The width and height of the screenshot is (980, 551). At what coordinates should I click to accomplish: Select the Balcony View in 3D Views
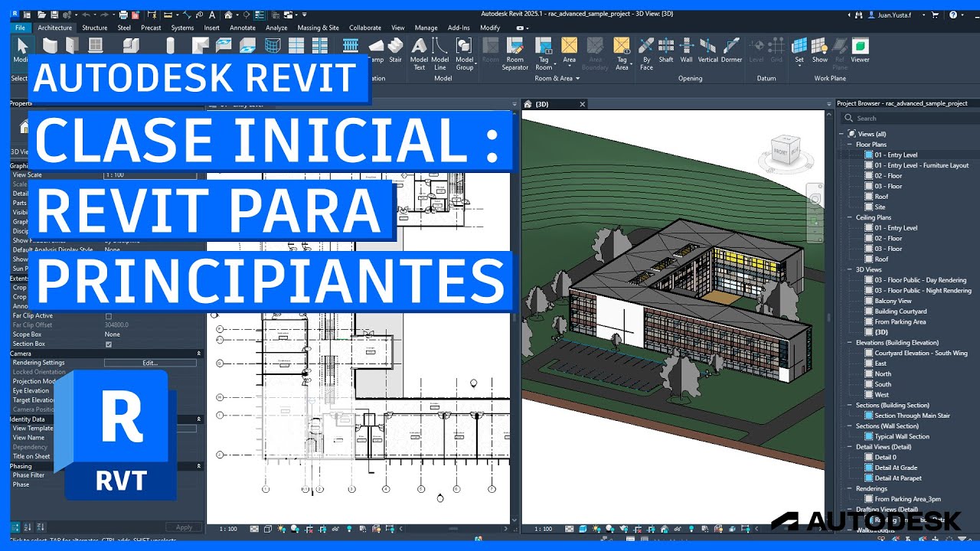tap(893, 301)
